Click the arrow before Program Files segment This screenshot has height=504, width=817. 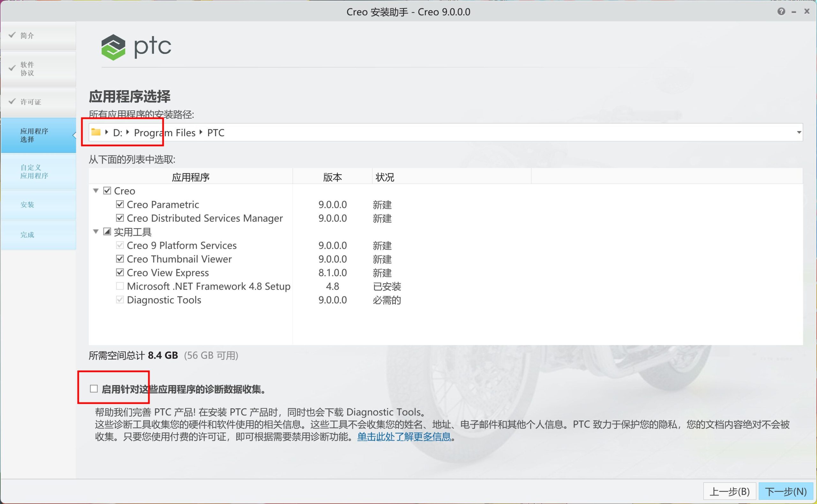click(x=128, y=132)
